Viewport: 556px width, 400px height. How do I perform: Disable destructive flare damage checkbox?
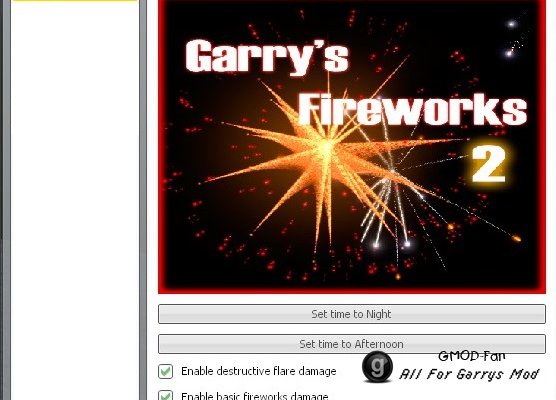[x=166, y=371]
